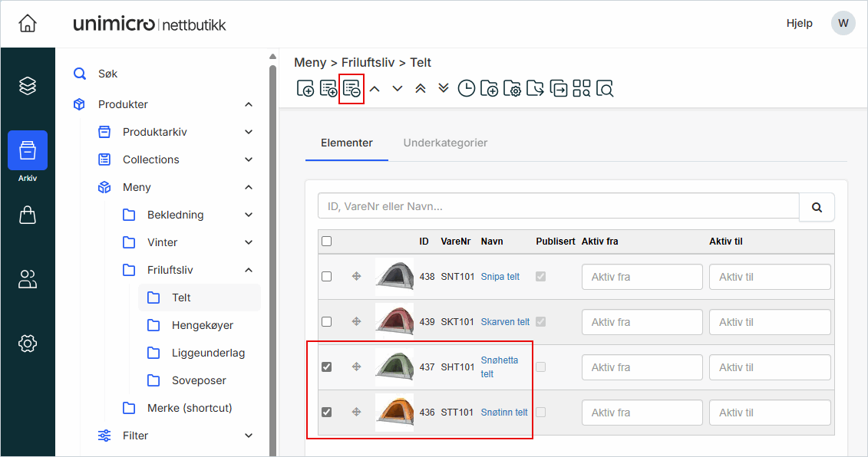Uncheck the Snøtinn telt row checkbox
868x457 pixels.
pos(327,412)
